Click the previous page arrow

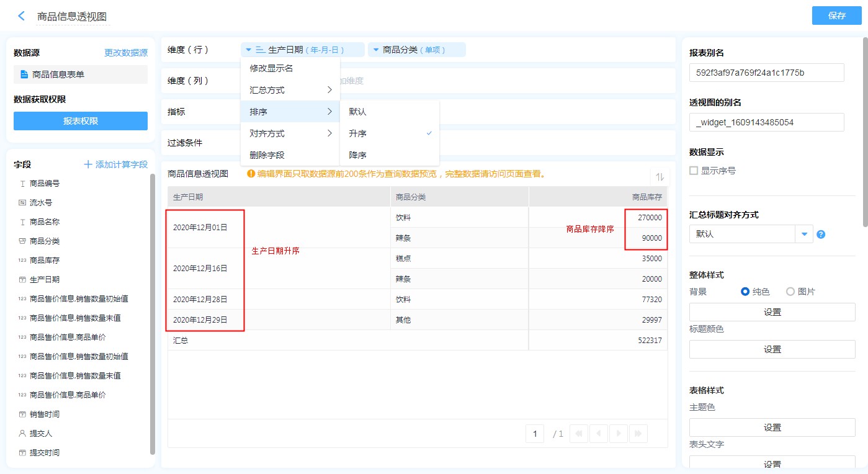598,434
